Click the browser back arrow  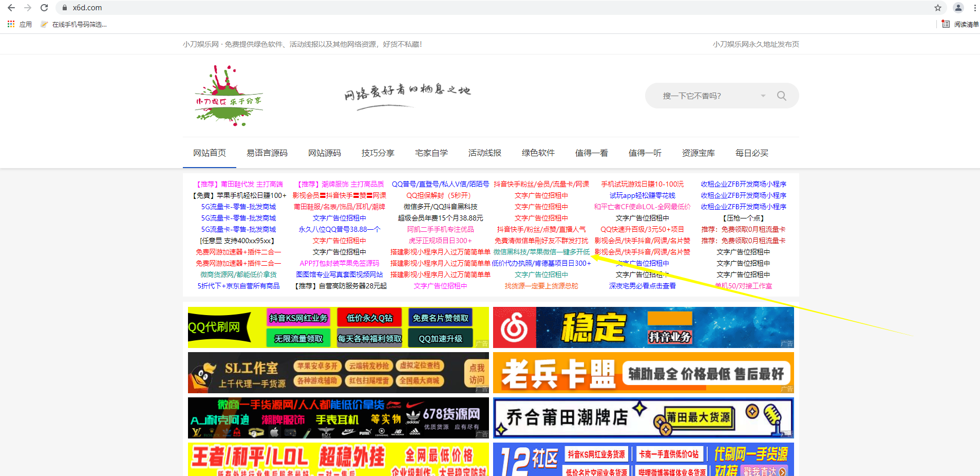(10, 8)
